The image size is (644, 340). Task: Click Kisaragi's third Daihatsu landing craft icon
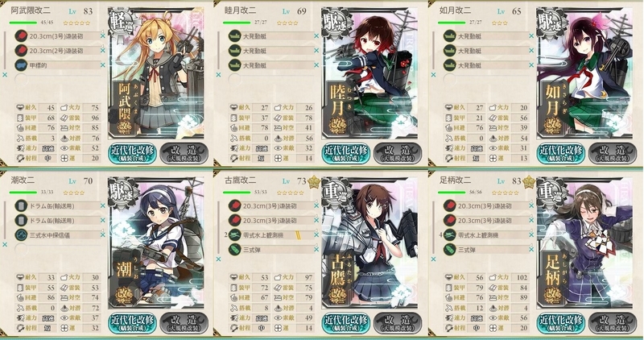click(x=450, y=65)
